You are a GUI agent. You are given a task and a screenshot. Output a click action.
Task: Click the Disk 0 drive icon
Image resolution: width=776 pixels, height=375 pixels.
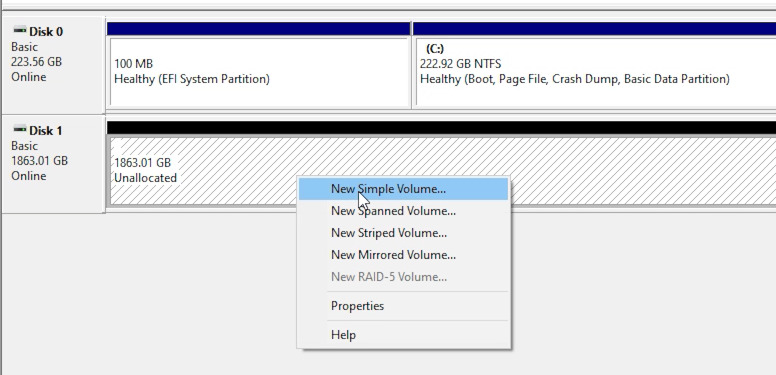(x=19, y=31)
